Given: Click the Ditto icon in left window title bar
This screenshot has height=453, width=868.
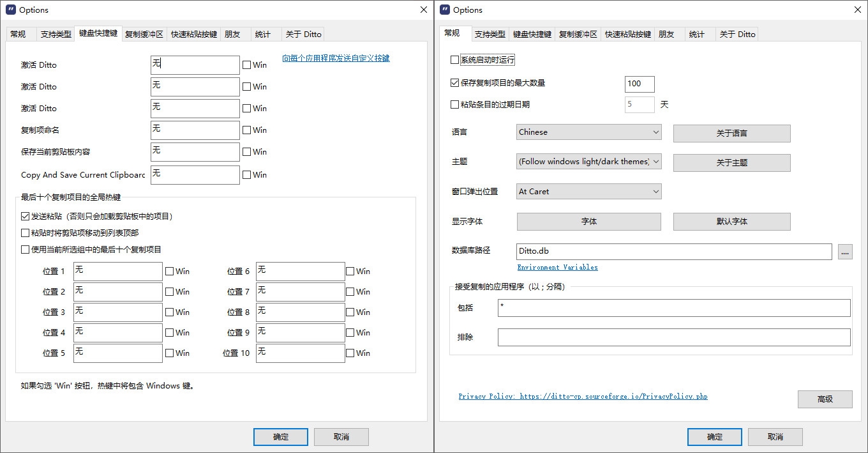Looking at the screenshot, I should pos(10,10).
